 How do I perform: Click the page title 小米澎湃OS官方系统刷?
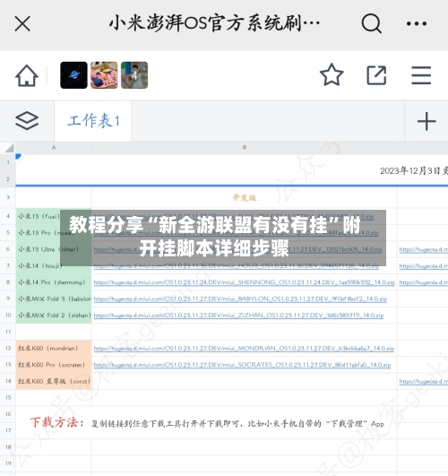214,23
